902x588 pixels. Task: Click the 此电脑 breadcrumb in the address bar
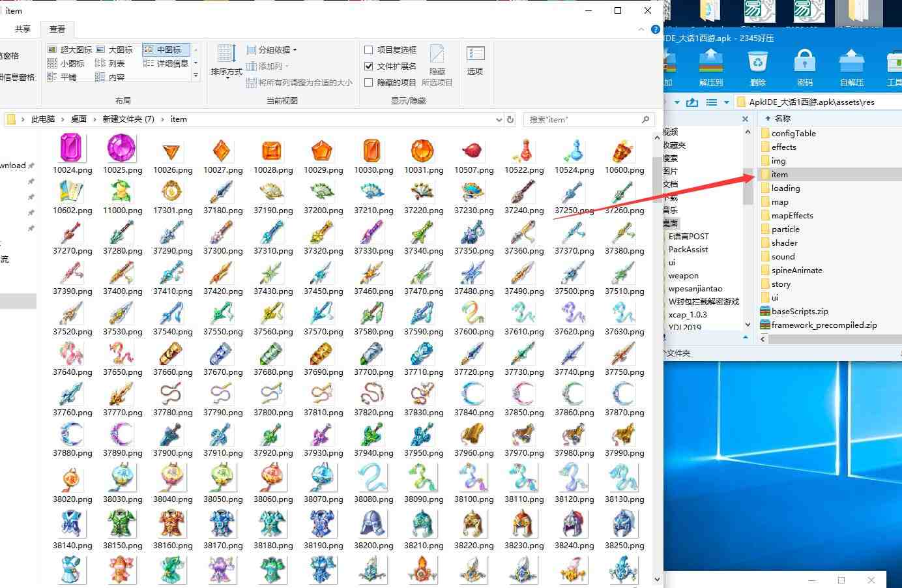coord(43,119)
